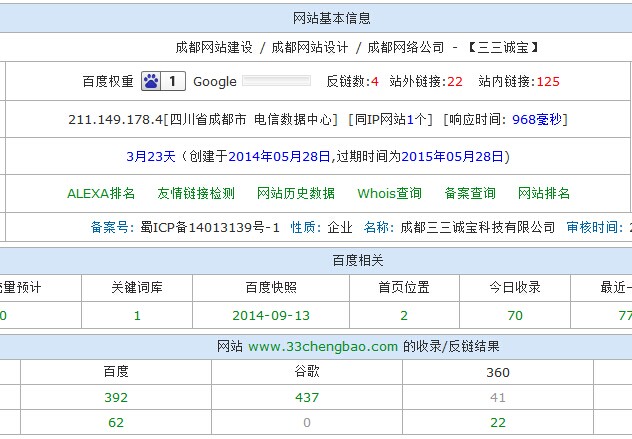Click 360 indexed count 41
This screenshot has height=439, width=632.
tap(498, 398)
